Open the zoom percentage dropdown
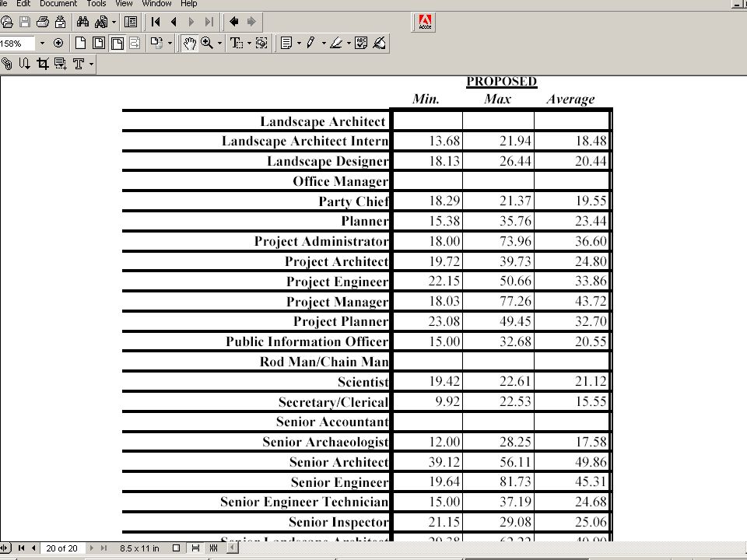This screenshot has width=747, height=560. click(x=42, y=44)
